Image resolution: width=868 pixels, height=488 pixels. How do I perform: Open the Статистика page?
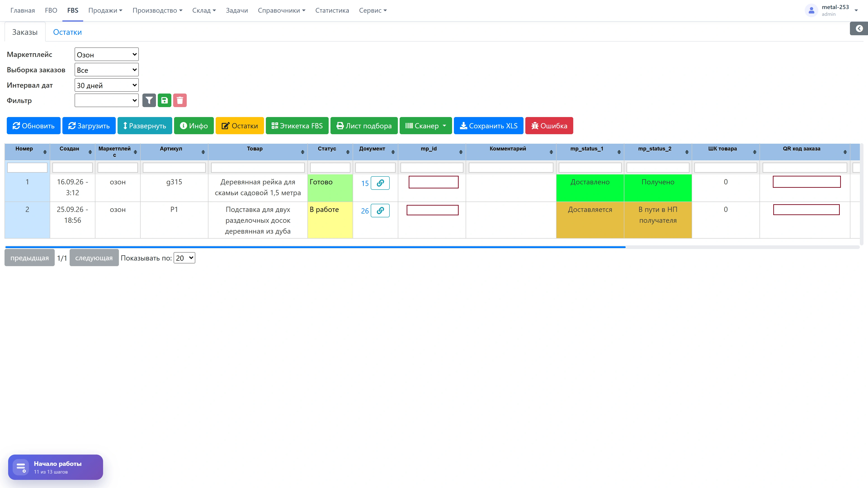tap(332, 10)
